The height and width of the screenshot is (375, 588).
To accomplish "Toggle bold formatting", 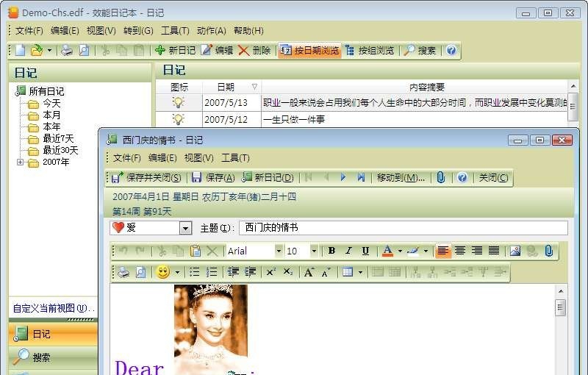I will tap(331, 251).
